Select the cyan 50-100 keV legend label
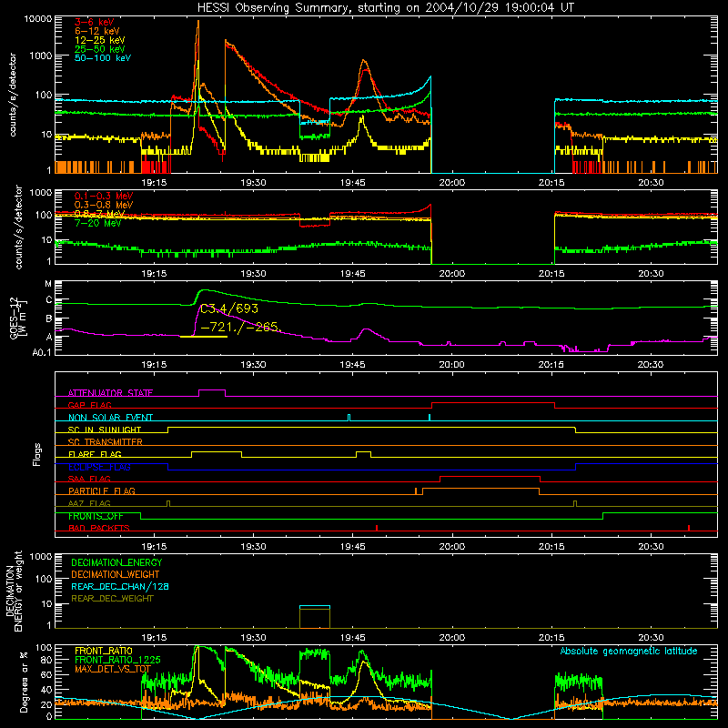The width and height of the screenshot is (728, 728). coord(103,58)
